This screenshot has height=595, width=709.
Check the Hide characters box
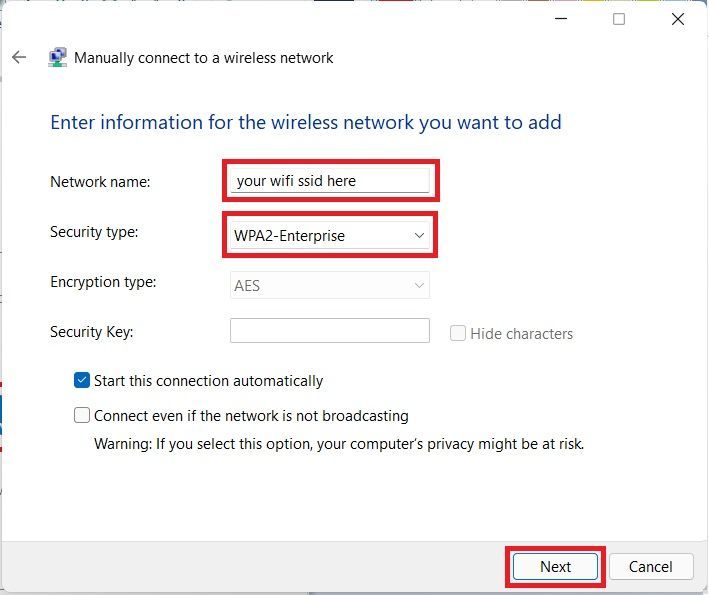coord(458,333)
